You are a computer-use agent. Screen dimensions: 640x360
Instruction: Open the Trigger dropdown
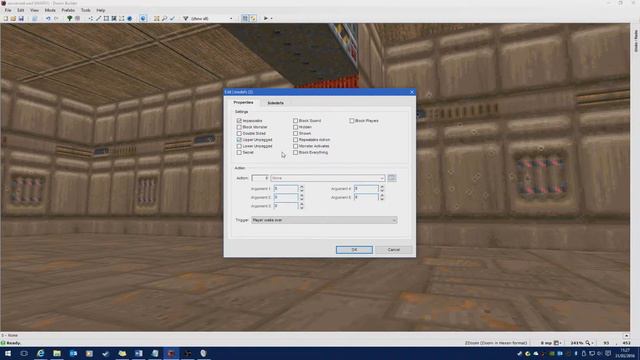(x=324, y=220)
